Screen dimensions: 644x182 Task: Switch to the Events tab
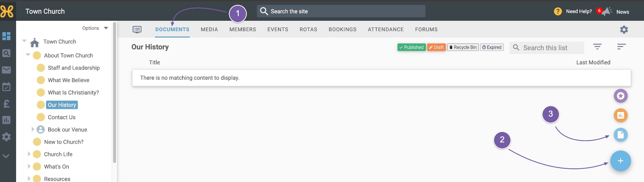pos(278,29)
